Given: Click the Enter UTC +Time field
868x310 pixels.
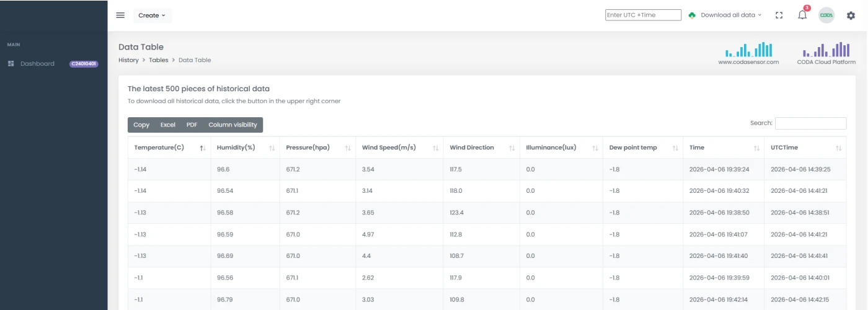Looking at the screenshot, I should tap(643, 15).
